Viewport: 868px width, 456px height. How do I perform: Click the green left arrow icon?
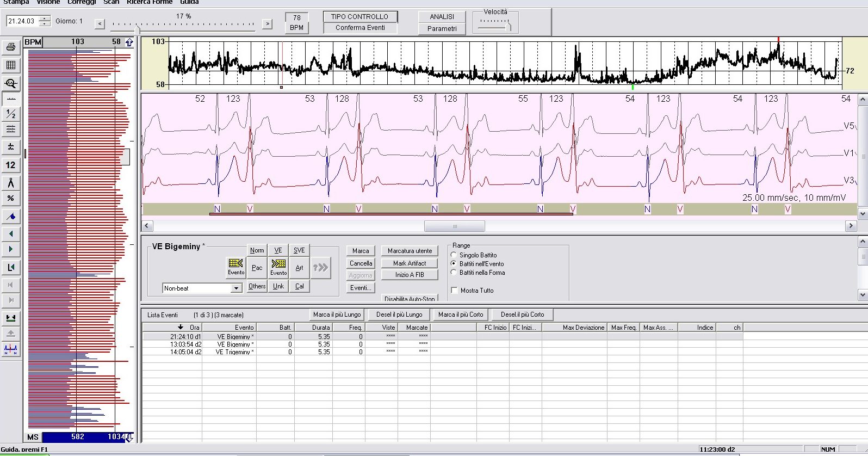[x=10, y=234]
